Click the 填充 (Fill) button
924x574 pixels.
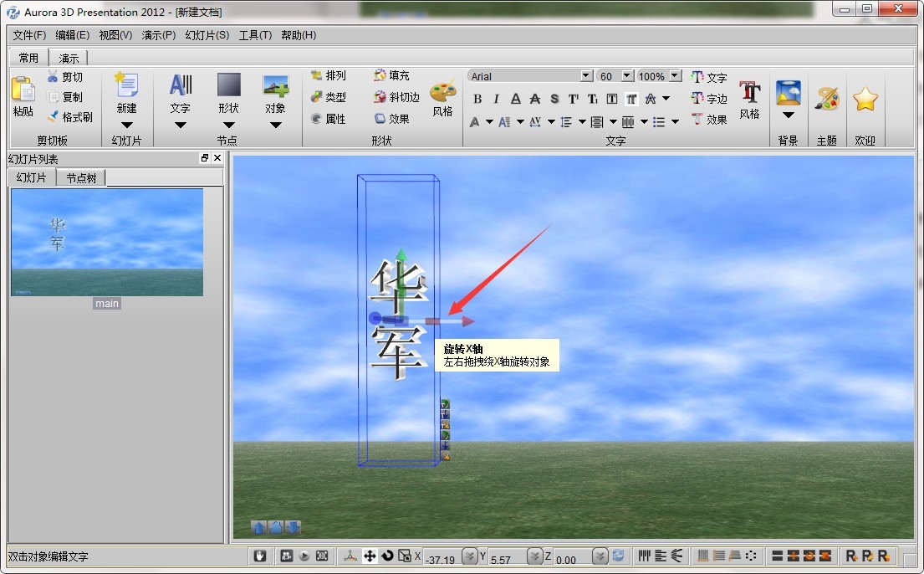390,74
